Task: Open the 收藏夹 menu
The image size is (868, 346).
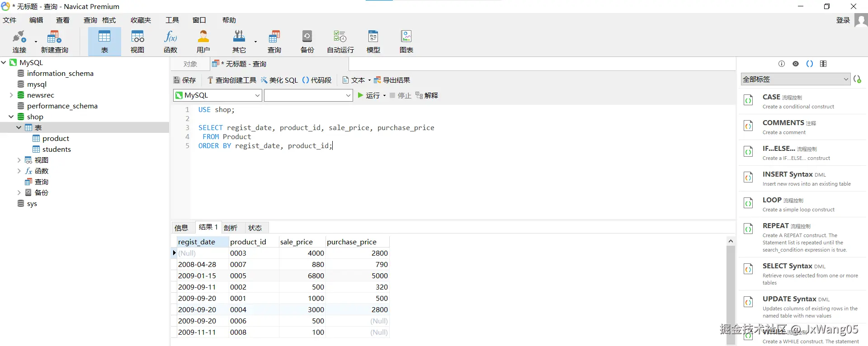Action: (141, 20)
